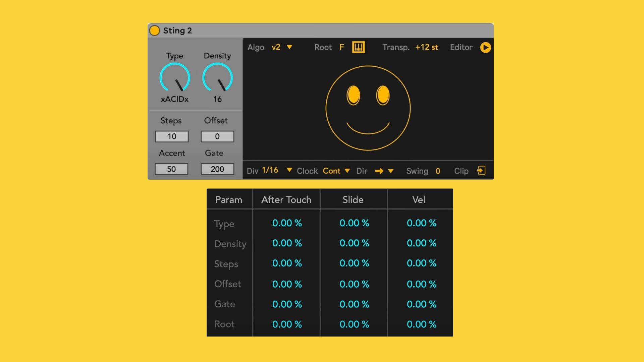The width and height of the screenshot is (644, 362).
Task: Click the right eye of the smiley
Action: pos(383,95)
